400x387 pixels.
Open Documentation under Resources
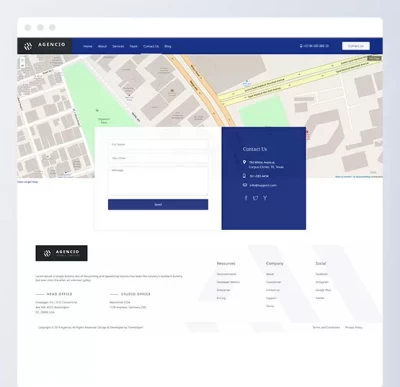[226, 274]
